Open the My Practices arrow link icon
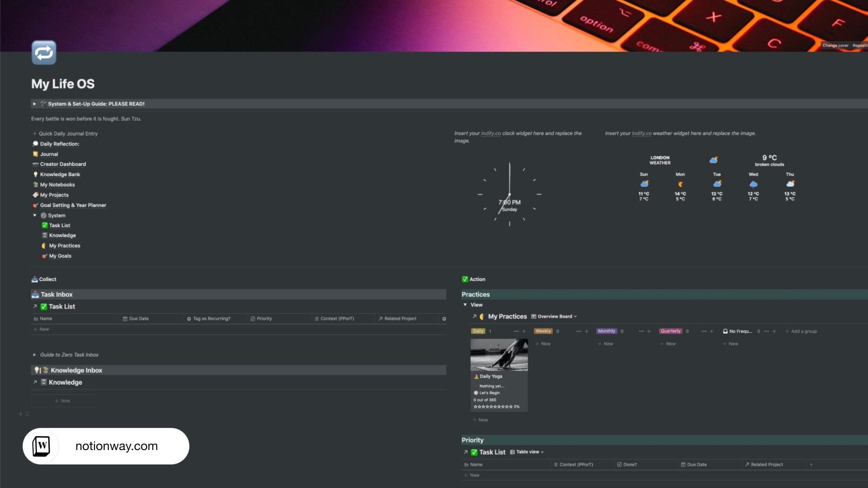This screenshot has height=488, width=868. (x=474, y=317)
